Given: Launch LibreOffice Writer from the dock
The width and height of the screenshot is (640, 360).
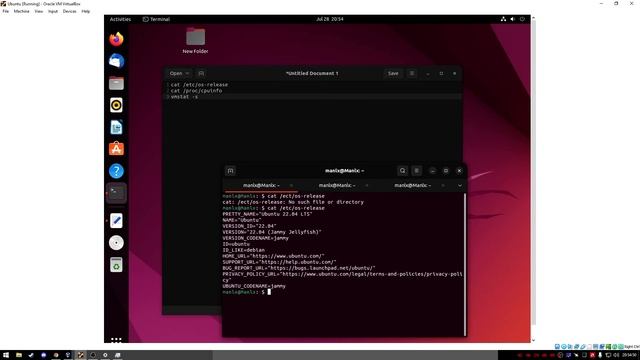Looking at the screenshot, I should click(116, 127).
